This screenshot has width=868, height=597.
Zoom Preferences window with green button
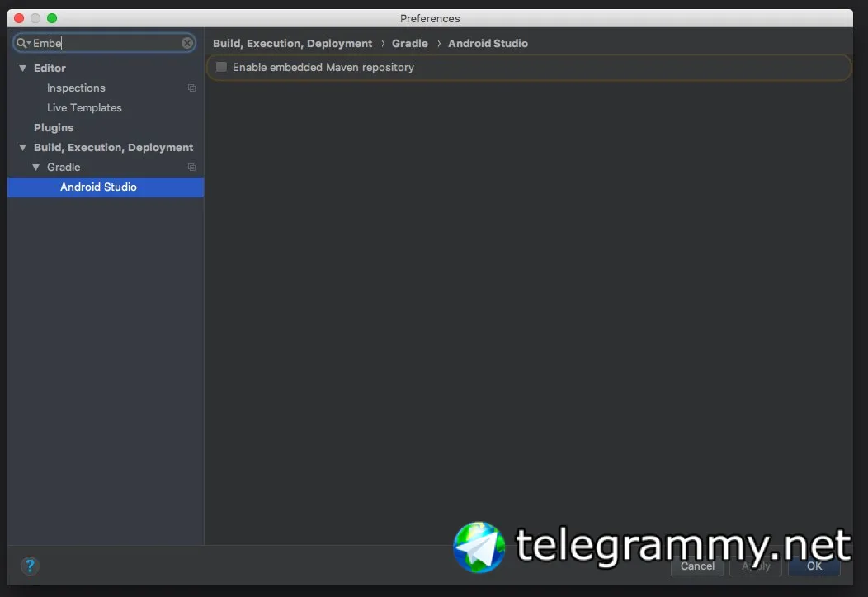(x=52, y=18)
